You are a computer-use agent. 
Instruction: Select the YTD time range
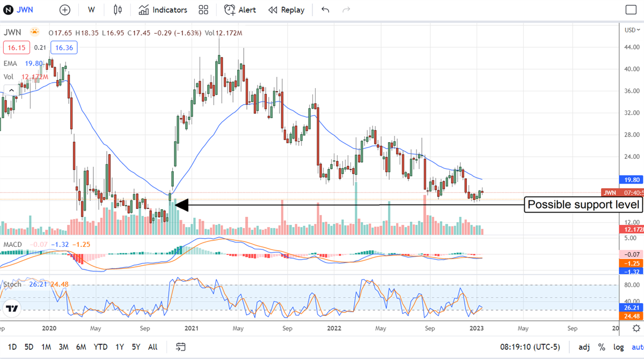(100, 347)
